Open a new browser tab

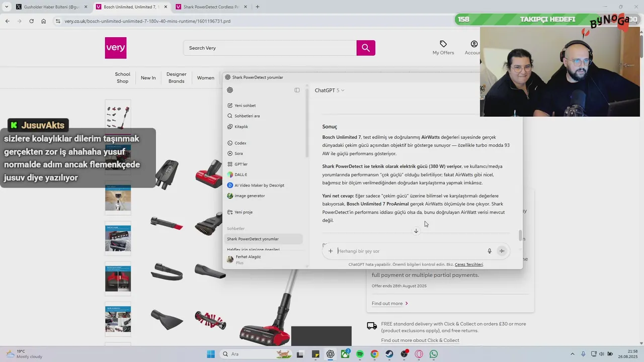258,7
